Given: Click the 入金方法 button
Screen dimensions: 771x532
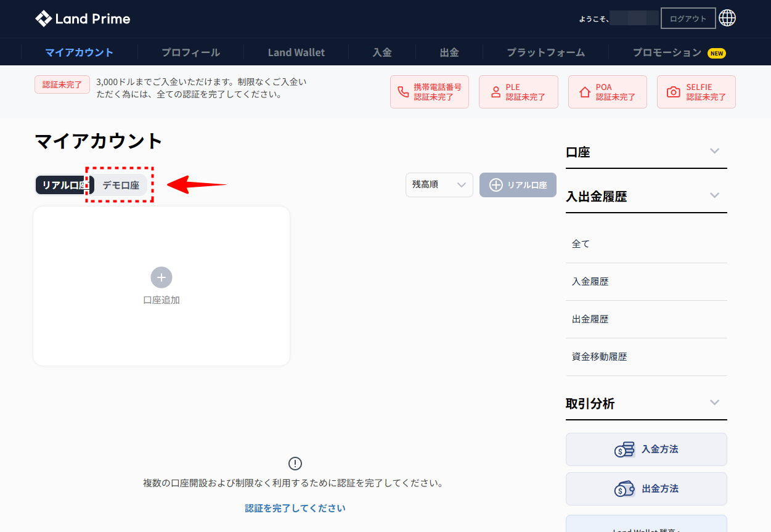Looking at the screenshot, I should [x=647, y=449].
